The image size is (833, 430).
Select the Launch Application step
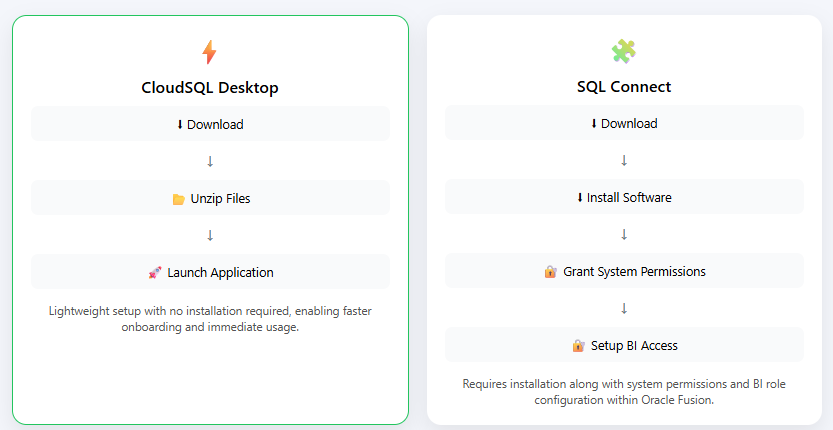(210, 272)
